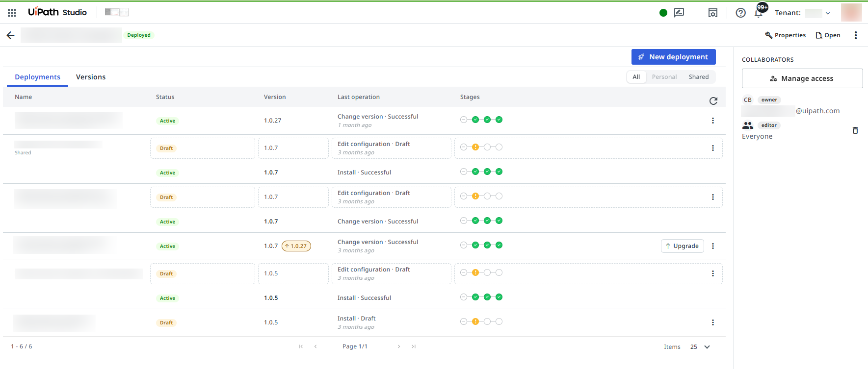Go back with the left arrow icon

point(10,35)
